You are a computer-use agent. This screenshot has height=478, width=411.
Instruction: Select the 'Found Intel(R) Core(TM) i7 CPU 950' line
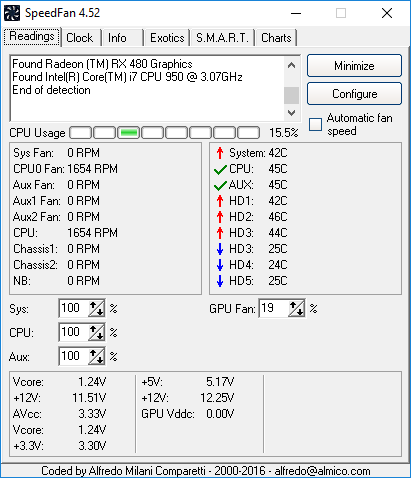click(x=127, y=77)
